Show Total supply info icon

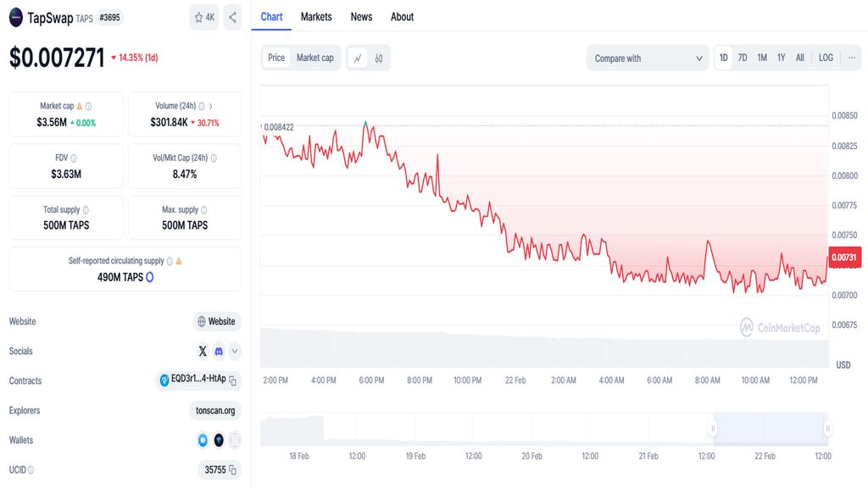coord(86,210)
